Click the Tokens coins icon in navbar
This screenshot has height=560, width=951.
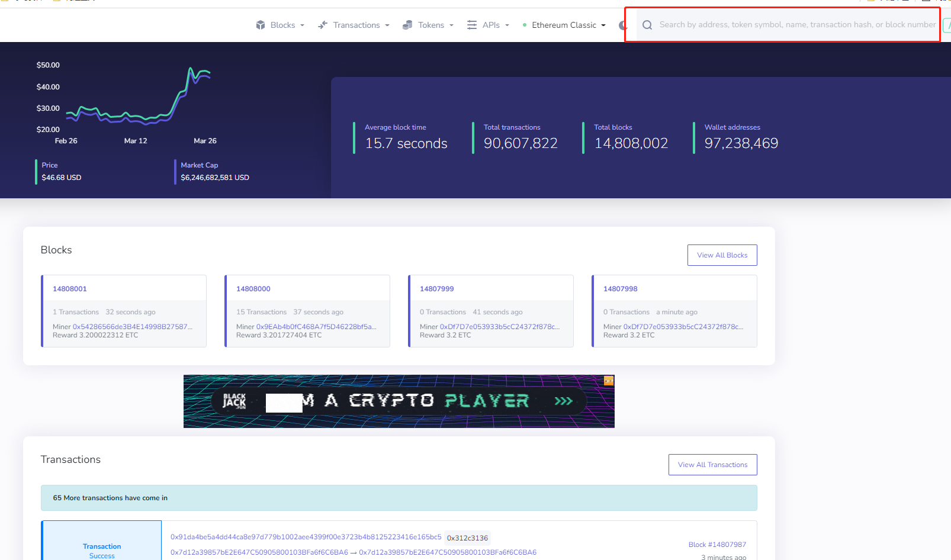(x=407, y=25)
